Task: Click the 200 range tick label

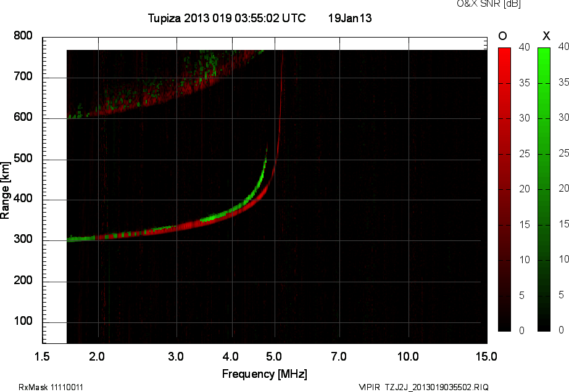Action: coord(23,280)
